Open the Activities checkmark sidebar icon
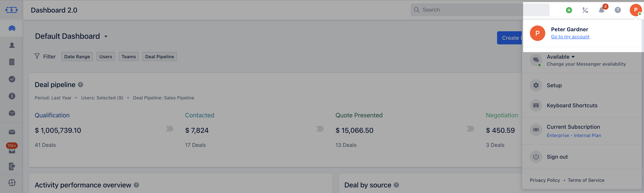 click(x=12, y=79)
